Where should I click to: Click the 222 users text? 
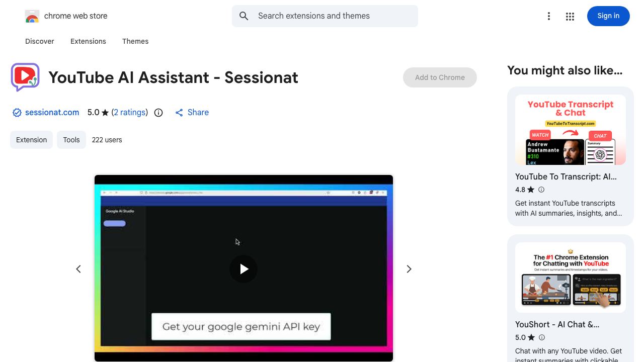pyautogui.click(x=107, y=140)
